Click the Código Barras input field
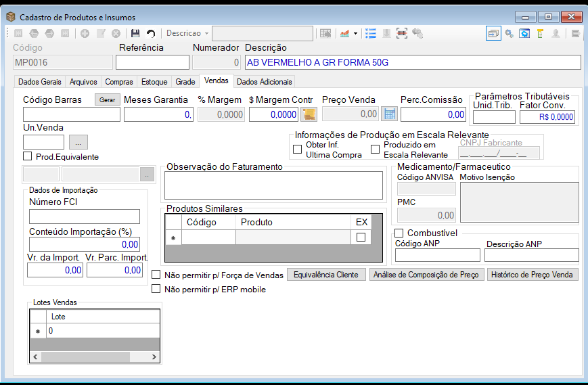Image resolution: width=588 pixels, height=385 pixels. [x=72, y=114]
